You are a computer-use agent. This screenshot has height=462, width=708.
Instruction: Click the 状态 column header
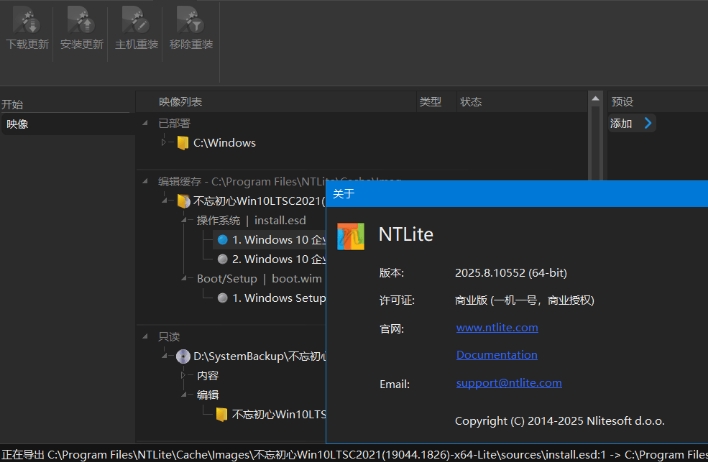click(x=471, y=102)
